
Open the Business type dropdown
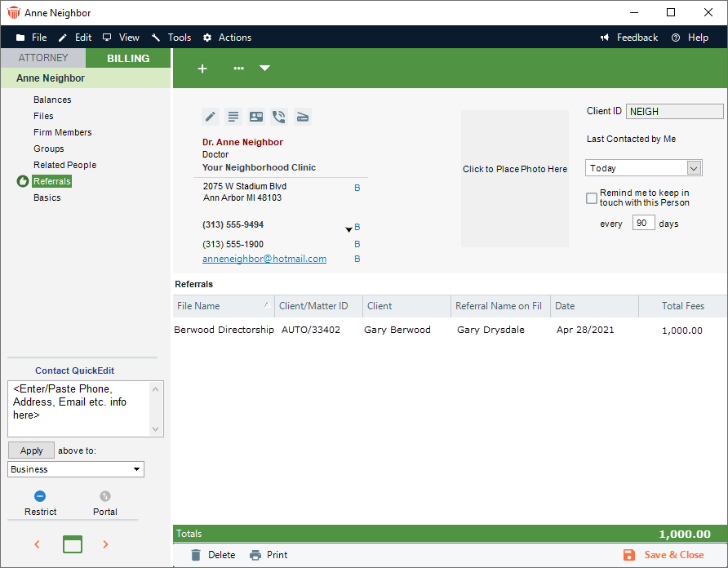[76, 469]
